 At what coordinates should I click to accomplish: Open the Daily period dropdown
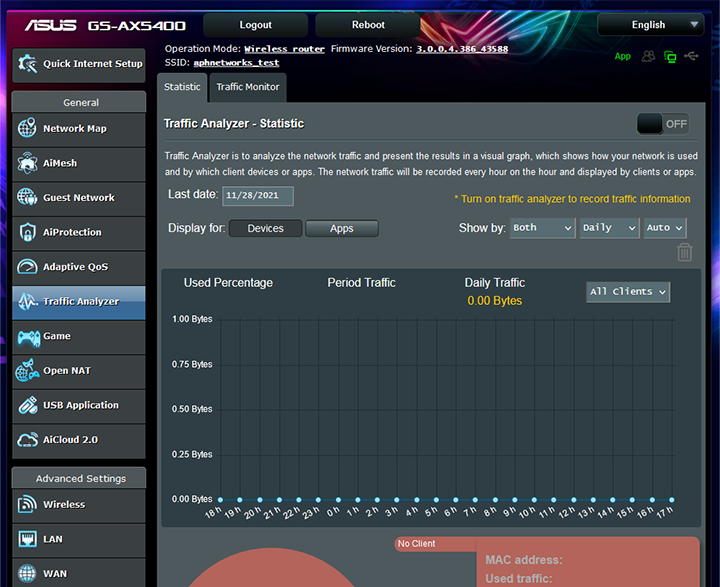[607, 228]
